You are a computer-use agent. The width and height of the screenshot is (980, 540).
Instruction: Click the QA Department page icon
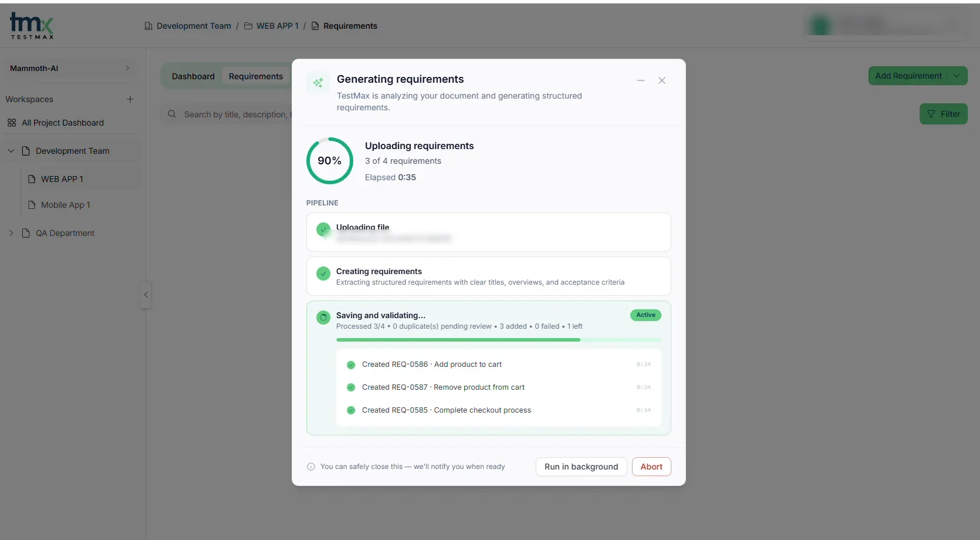pyautogui.click(x=26, y=233)
